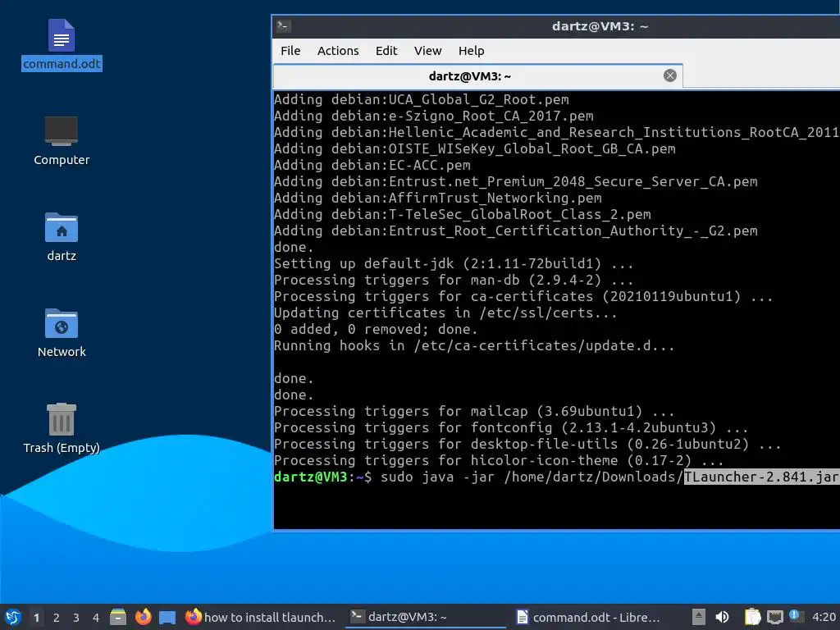
Task: Click 'Setting up default-jdk' output line
Action: coord(454,263)
